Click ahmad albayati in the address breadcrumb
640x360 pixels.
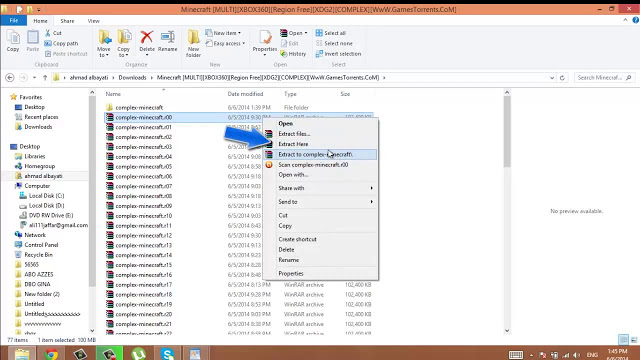tap(89, 78)
